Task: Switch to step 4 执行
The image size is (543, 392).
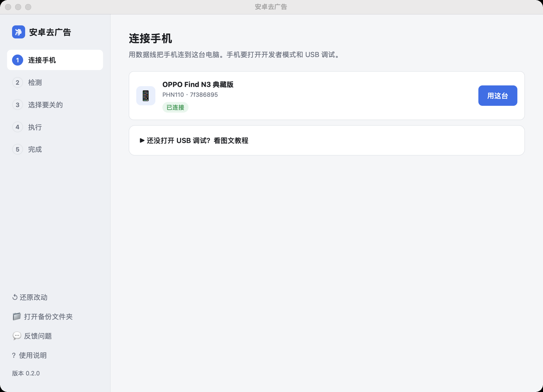Action: pyautogui.click(x=55, y=127)
